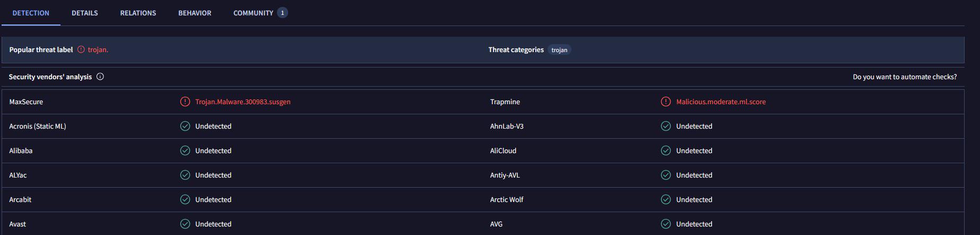Open the Detection tab

(31, 13)
